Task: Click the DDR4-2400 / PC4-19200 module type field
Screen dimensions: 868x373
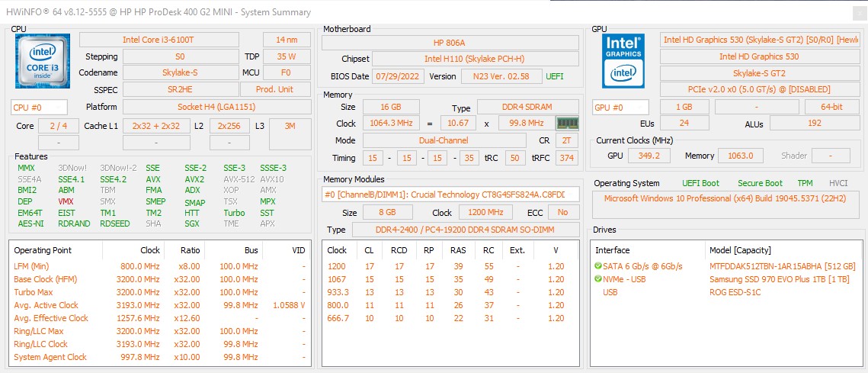Action: (466, 230)
